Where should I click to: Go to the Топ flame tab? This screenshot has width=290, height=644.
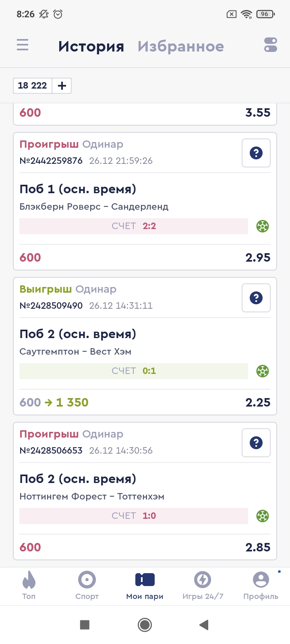coord(29,586)
